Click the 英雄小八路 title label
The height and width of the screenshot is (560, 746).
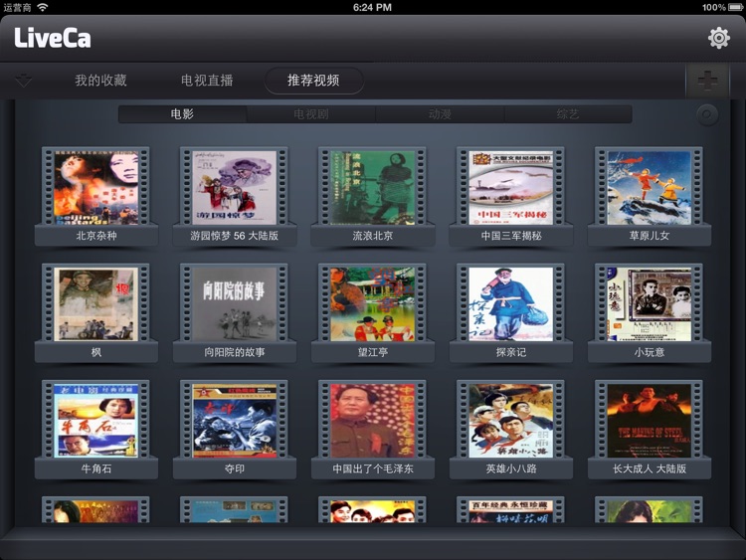click(511, 468)
